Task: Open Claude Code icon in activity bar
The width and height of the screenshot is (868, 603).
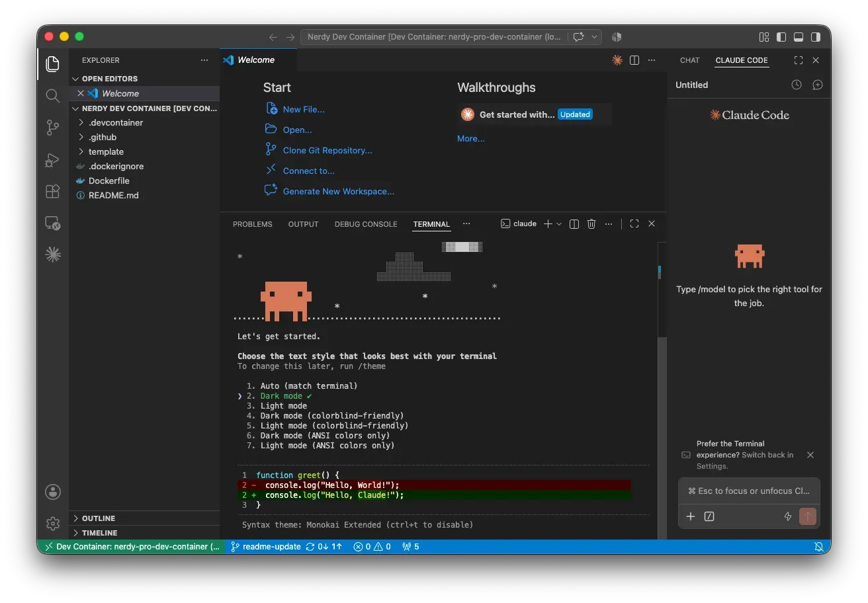Action: [x=53, y=255]
